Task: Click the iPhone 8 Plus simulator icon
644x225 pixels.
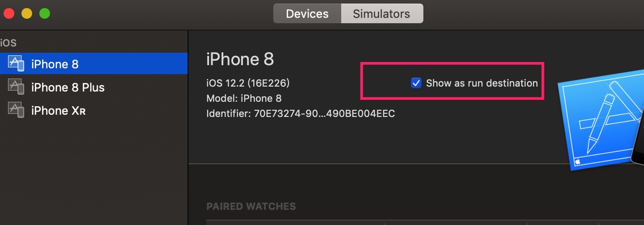Action: [x=16, y=87]
